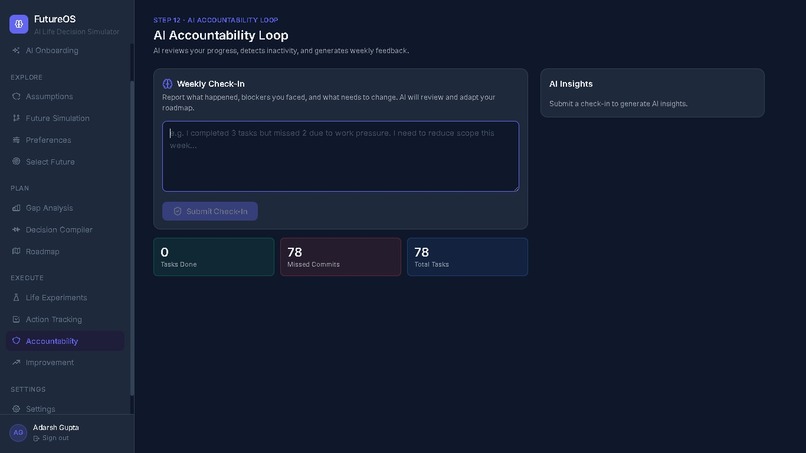Click the Missed Commits stat card

(x=340, y=257)
